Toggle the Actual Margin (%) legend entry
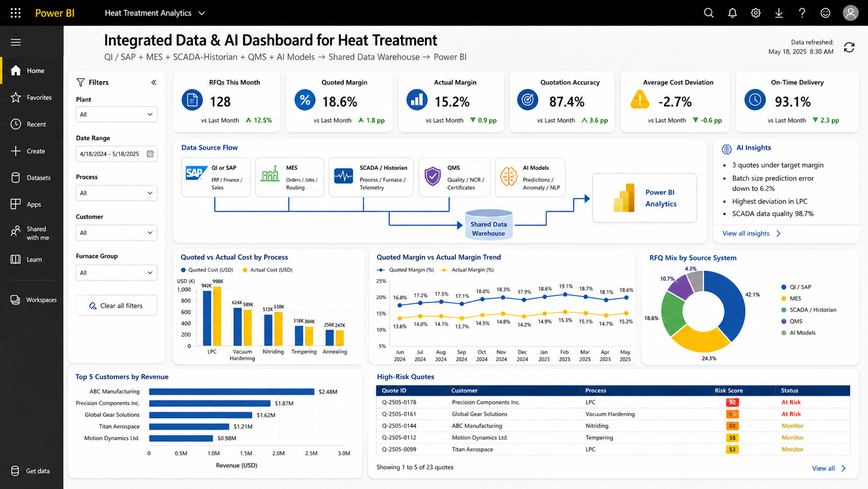The height and width of the screenshot is (489, 868). click(467, 270)
